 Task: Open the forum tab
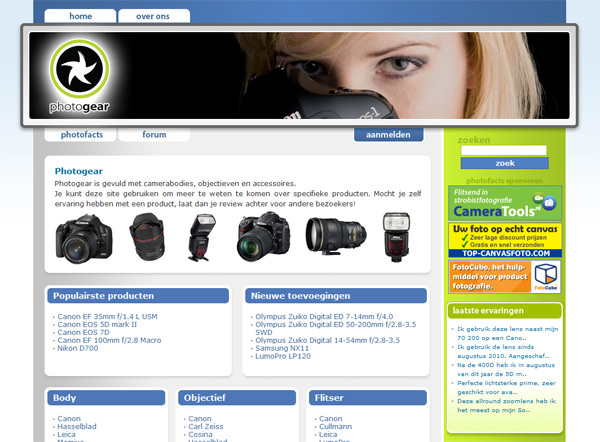click(x=154, y=135)
